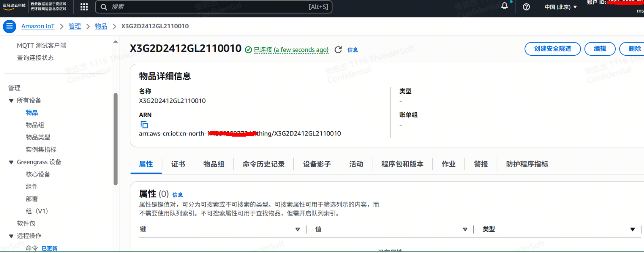Open the help question mark icon

526,7
